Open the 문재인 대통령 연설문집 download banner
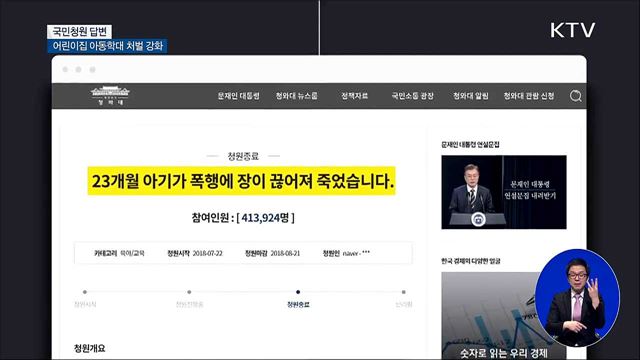This screenshot has height=360, width=640. pos(504,192)
